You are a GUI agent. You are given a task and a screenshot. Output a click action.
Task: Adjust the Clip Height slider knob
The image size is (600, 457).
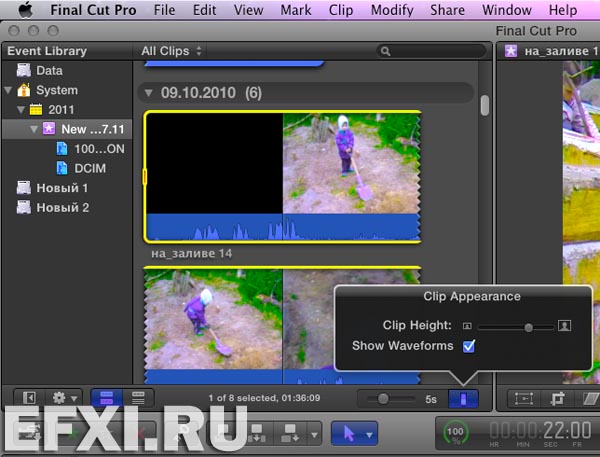[528, 327]
